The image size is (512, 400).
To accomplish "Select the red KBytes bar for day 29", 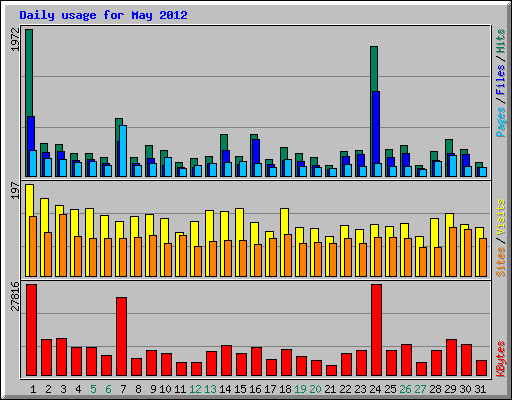I will (452, 357).
